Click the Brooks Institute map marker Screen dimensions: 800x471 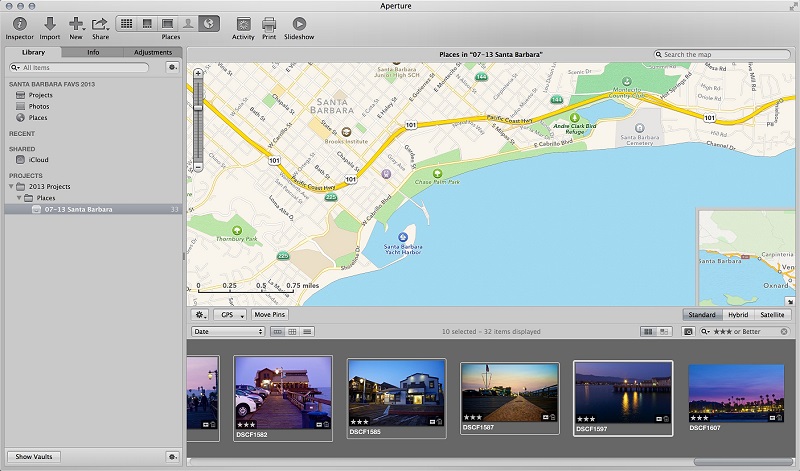pos(346,132)
